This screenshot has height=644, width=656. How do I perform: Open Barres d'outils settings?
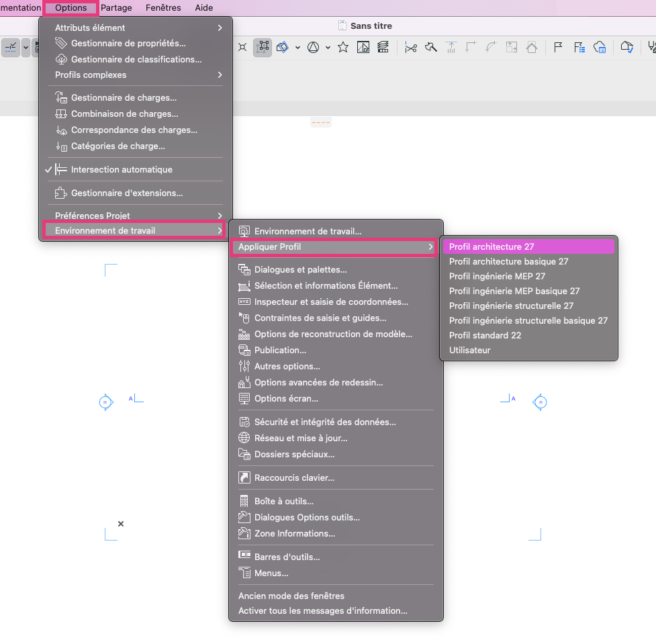point(336,557)
